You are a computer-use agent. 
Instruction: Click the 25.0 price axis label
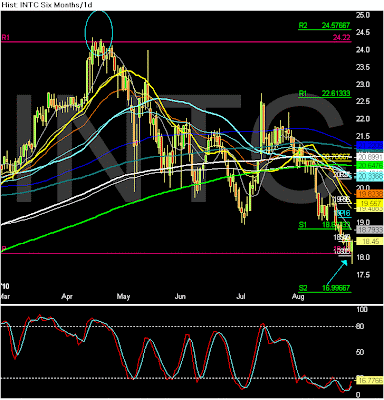(363, 15)
